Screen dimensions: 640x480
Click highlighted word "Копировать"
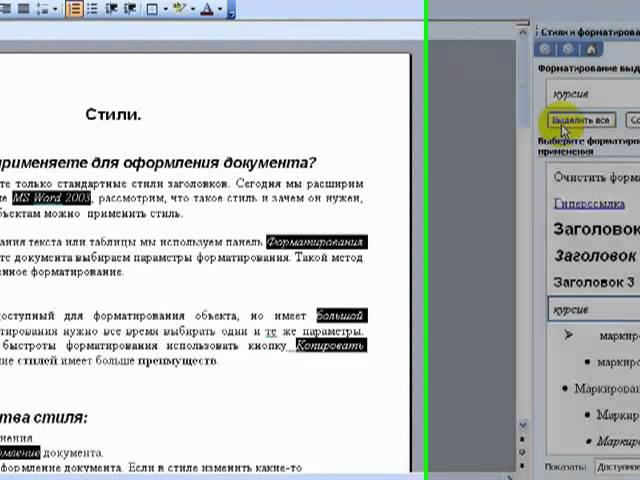(x=331, y=345)
